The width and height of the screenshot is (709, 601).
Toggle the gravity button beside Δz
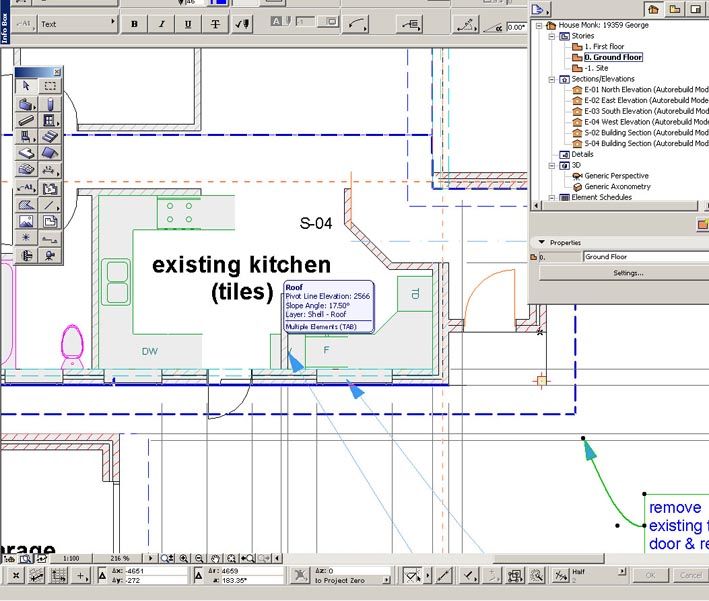[x=300, y=575]
